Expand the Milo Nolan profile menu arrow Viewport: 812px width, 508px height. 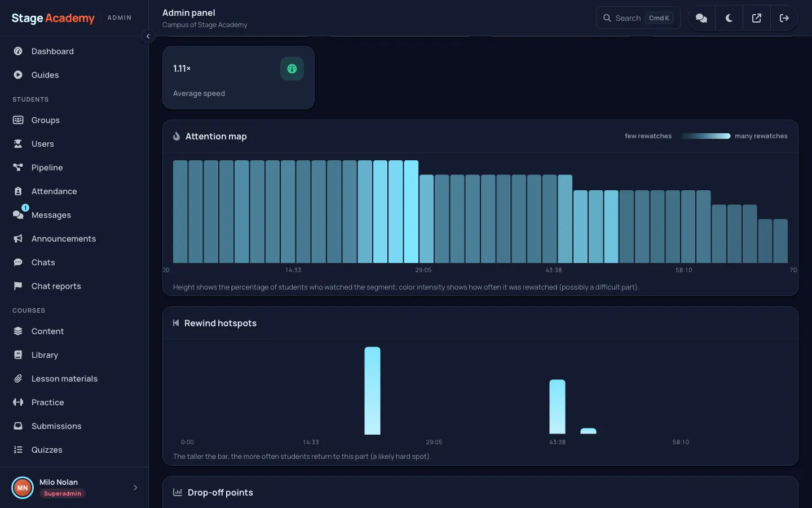[x=135, y=488]
